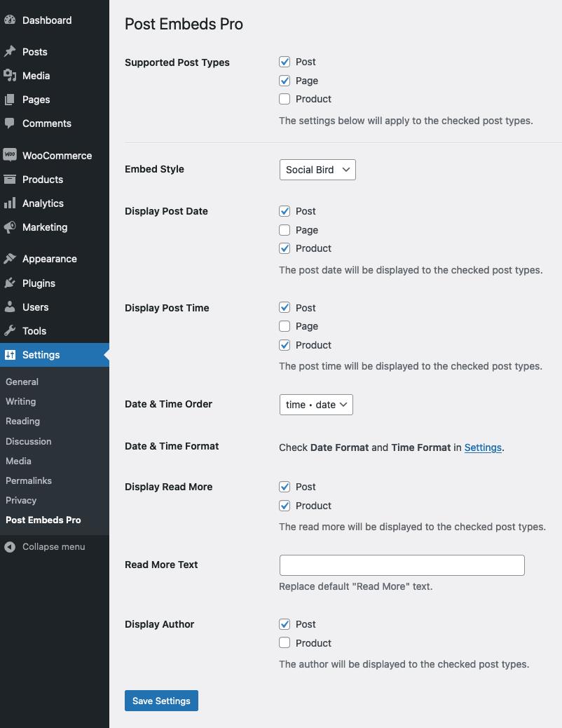
Task: Enable Page under Display Post Time
Action: pyautogui.click(x=285, y=326)
